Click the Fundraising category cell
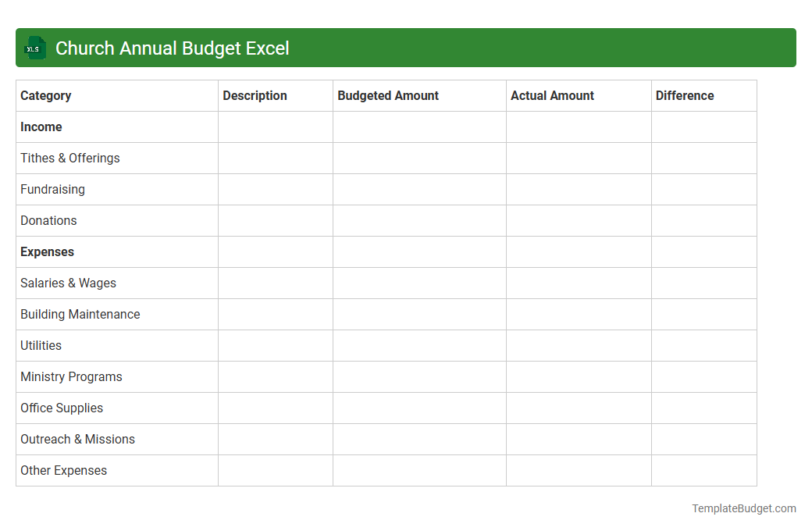Viewport: 812px width, 531px height. pos(52,189)
